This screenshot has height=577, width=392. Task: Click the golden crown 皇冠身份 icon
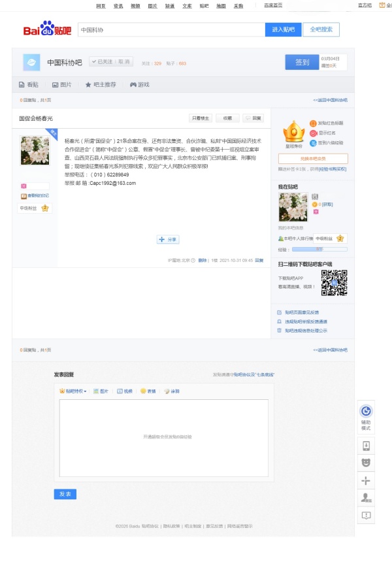[294, 132]
